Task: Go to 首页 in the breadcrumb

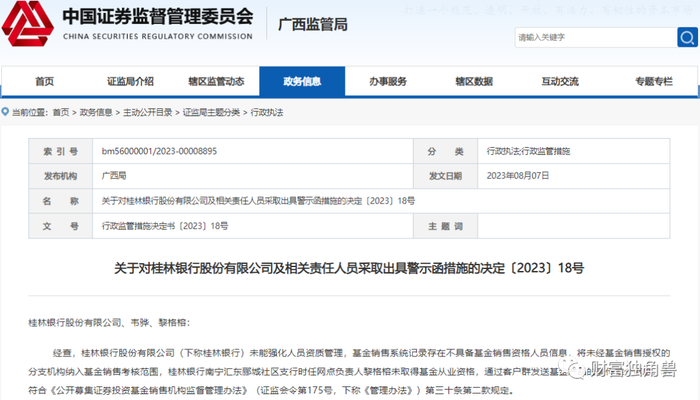Action: point(61,112)
